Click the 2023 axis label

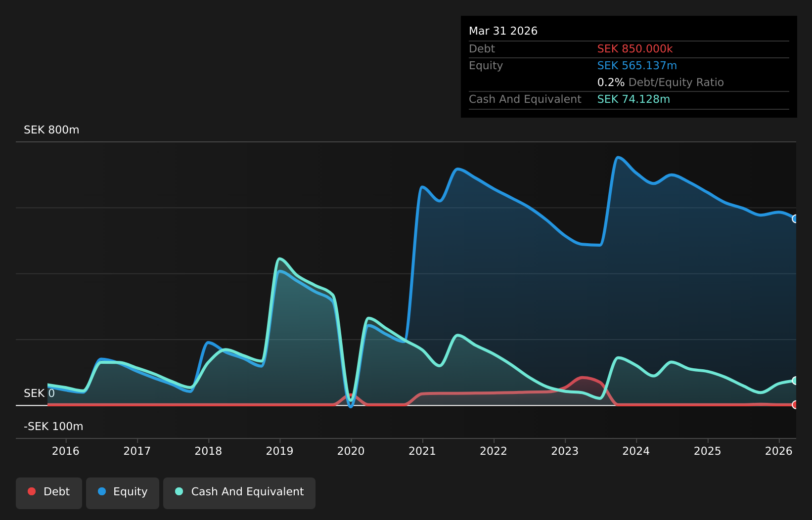pos(565,451)
